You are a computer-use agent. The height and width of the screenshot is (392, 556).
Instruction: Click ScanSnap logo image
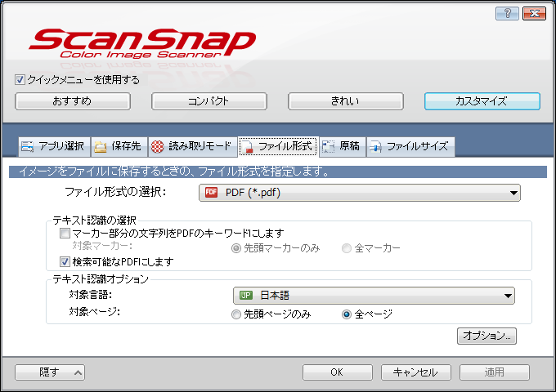point(141,43)
